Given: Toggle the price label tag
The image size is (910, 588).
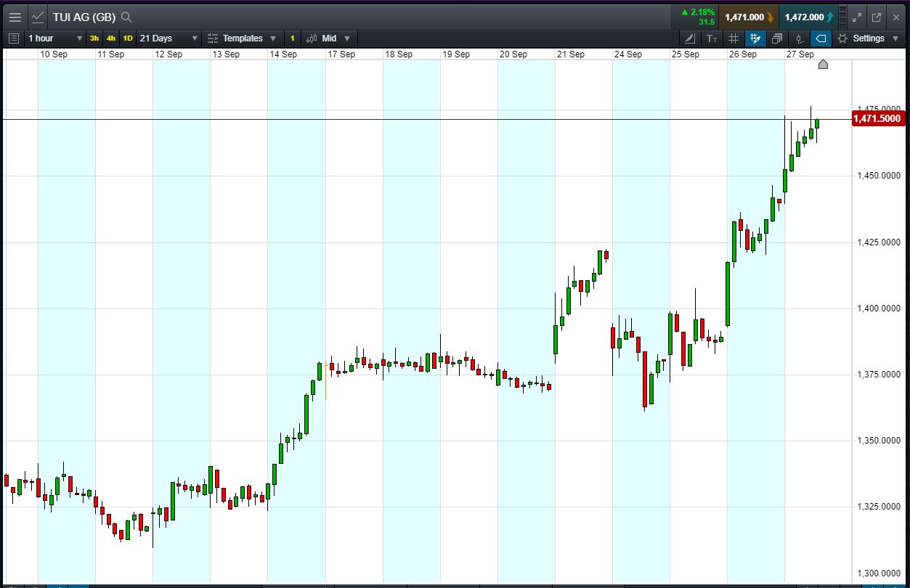Looking at the screenshot, I should point(821,38).
